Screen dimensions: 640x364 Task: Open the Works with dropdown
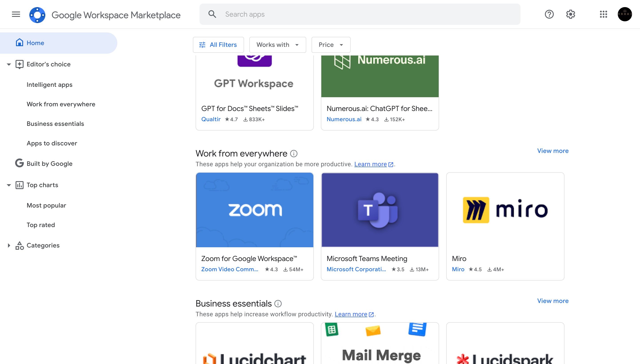tap(278, 45)
